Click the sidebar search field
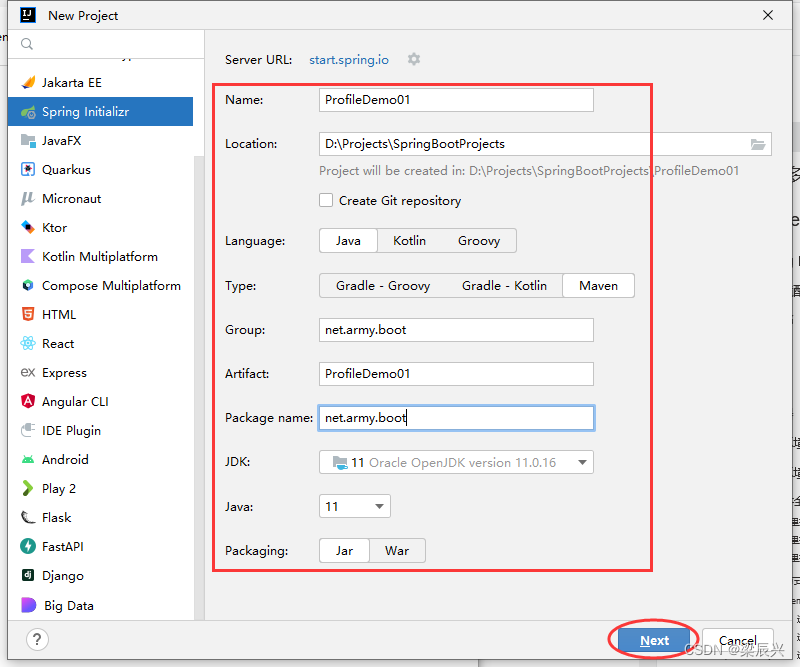The image size is (800, 667). (x=106, y=44)
